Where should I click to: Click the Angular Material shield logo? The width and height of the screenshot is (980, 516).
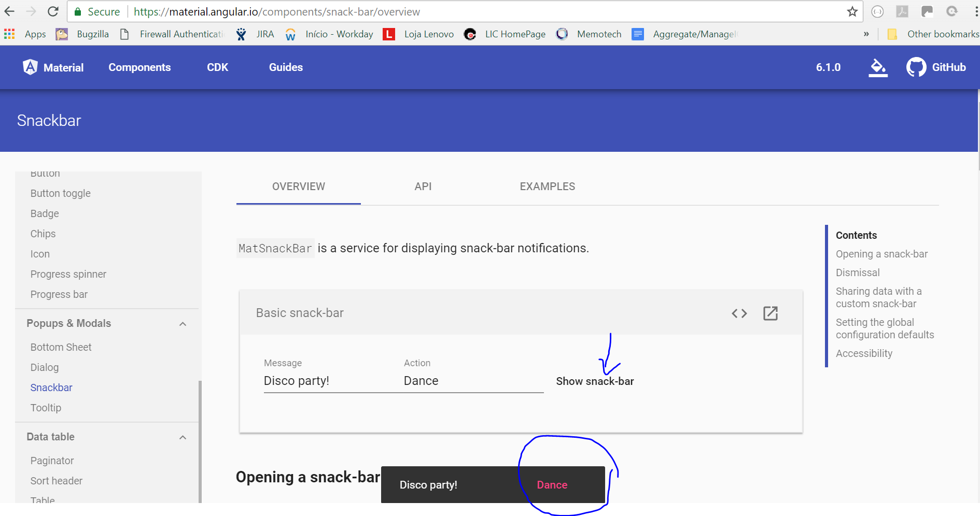[x=30, y=67]
